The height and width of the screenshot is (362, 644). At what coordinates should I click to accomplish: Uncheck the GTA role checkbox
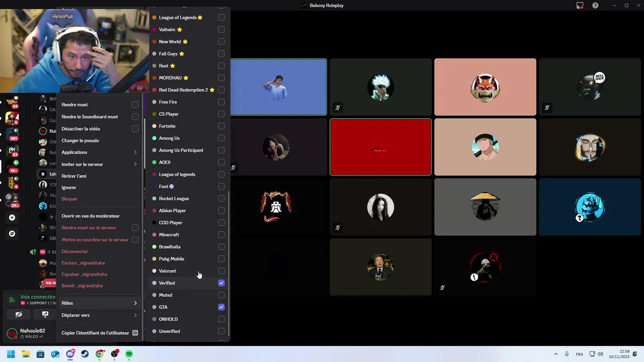tap(221, 307)
